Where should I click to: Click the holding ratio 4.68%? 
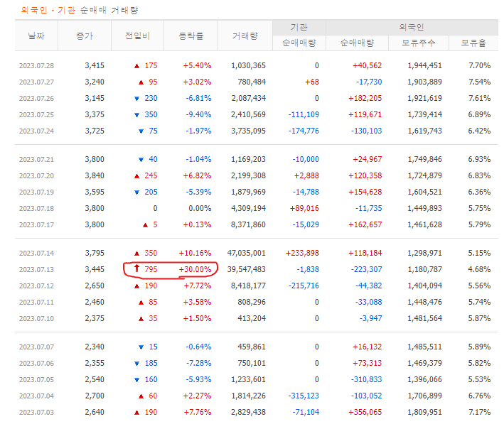pos(479,269)
